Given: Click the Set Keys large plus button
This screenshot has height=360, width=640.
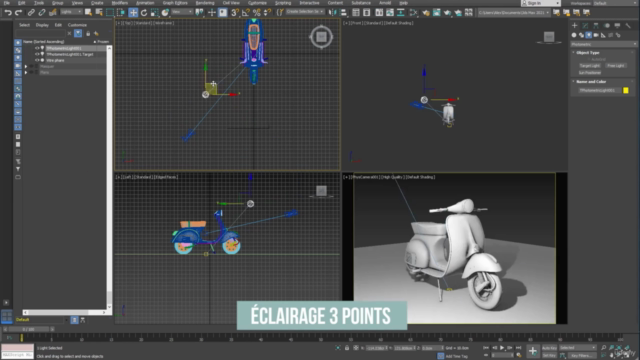Looking at the screenshot, I should coord(533,351).
